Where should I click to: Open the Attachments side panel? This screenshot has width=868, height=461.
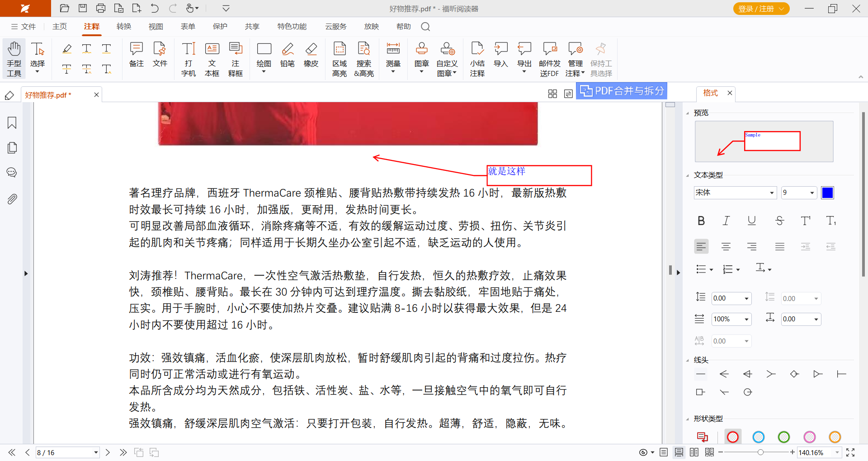click(12, 199)
